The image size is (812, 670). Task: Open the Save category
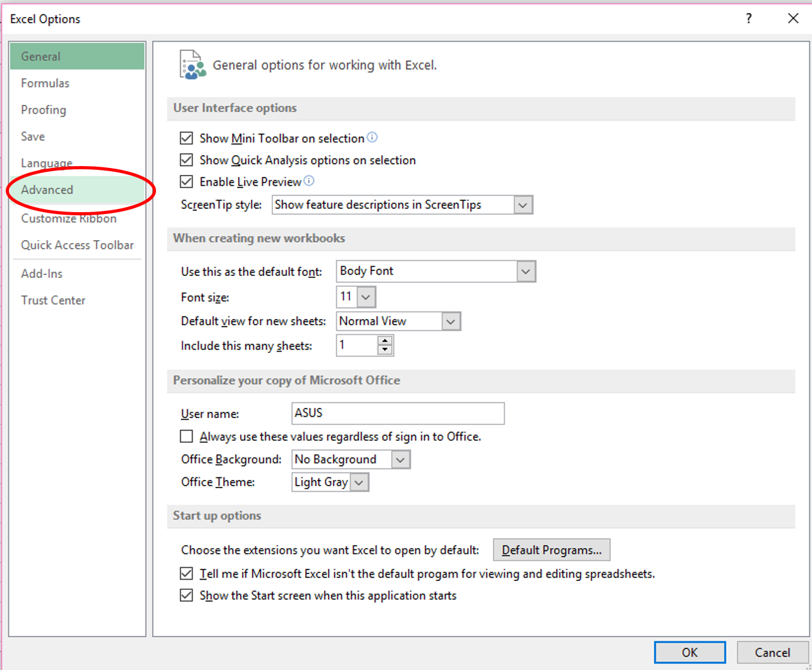pos(77,136)
